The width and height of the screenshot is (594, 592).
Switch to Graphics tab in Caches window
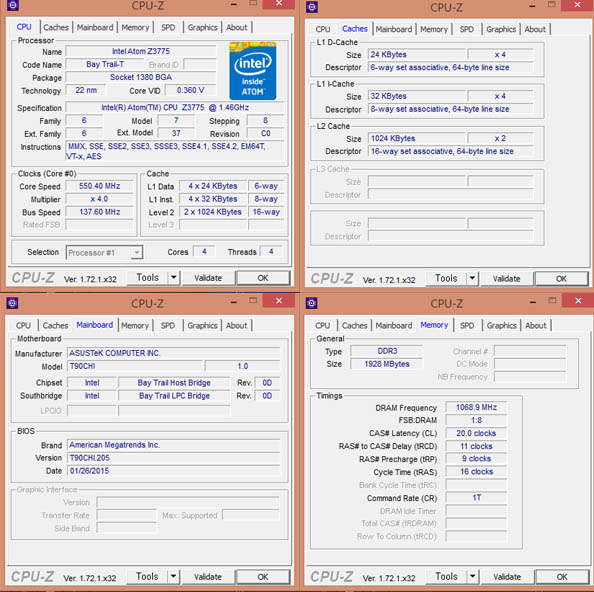click(501, 29)
